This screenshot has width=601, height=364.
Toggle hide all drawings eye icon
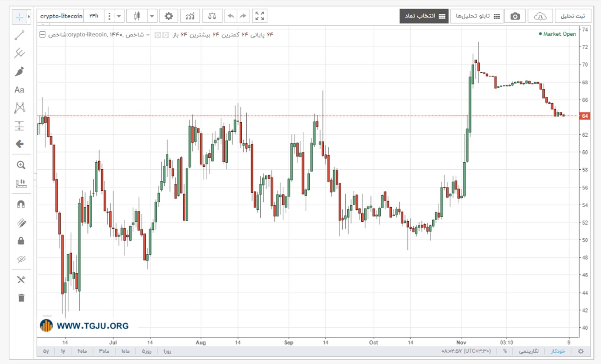(21, 259)
